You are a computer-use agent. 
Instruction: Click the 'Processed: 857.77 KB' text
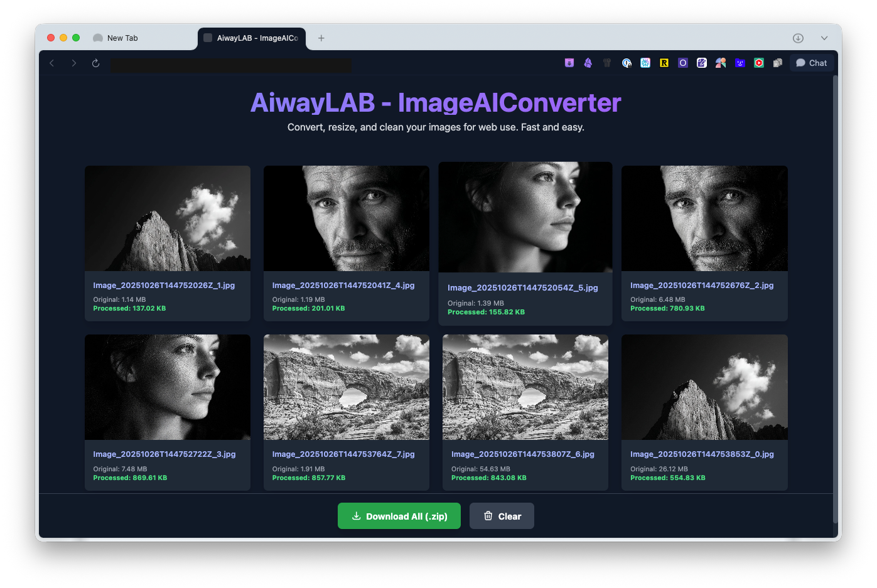(309, 478)
